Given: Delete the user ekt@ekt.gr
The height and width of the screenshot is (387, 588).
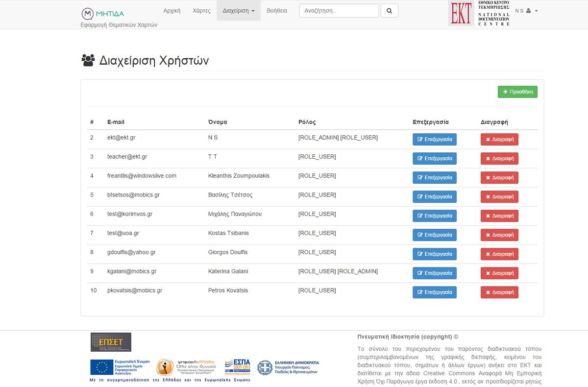Looking at the screenshot, I should pyautogui.click(x=499, y=140).
